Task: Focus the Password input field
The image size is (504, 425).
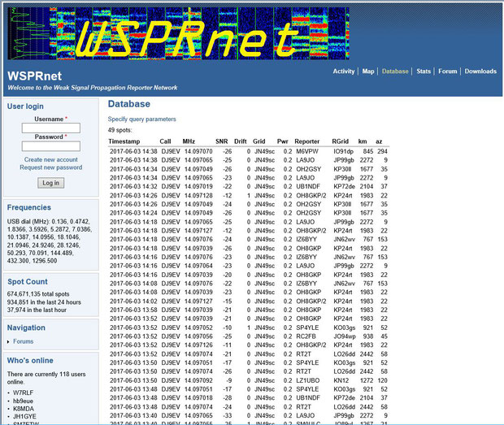Action: pyautogui.click(x=51, y=146)
